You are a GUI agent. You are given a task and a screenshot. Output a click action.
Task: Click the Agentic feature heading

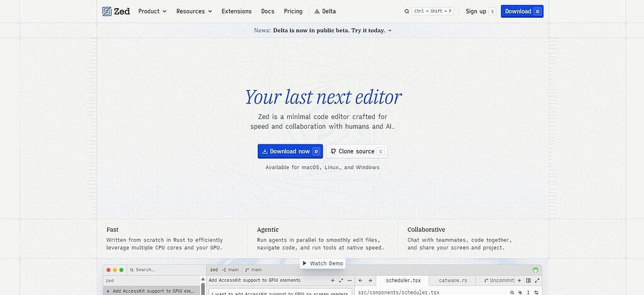click(x=268, y=229)
